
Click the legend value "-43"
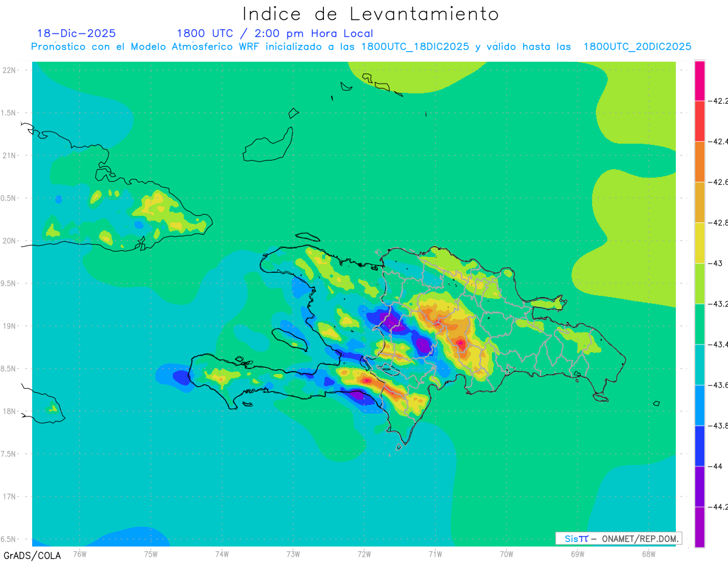[x=716, y=263]
